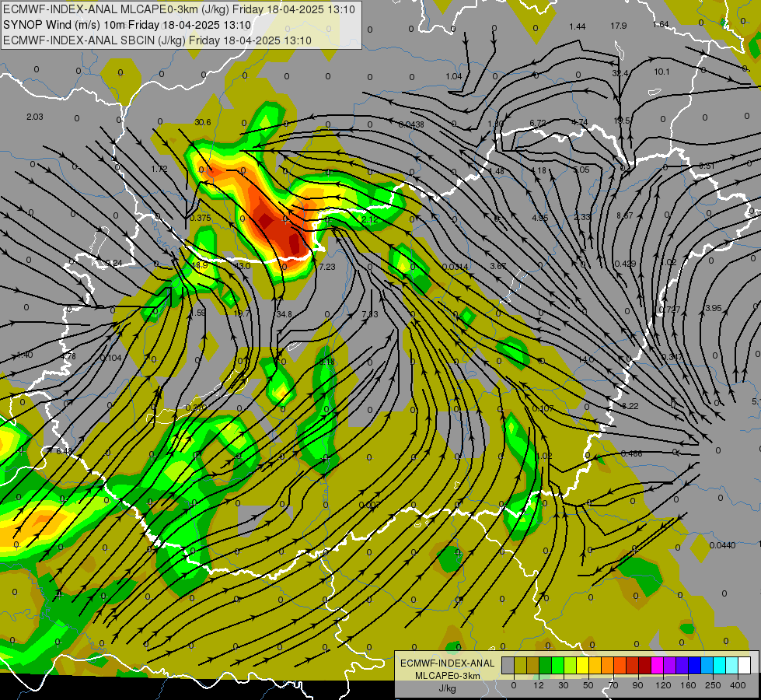Click the map value 7.23
Viewport: 761px width, 700px height.
327,267
